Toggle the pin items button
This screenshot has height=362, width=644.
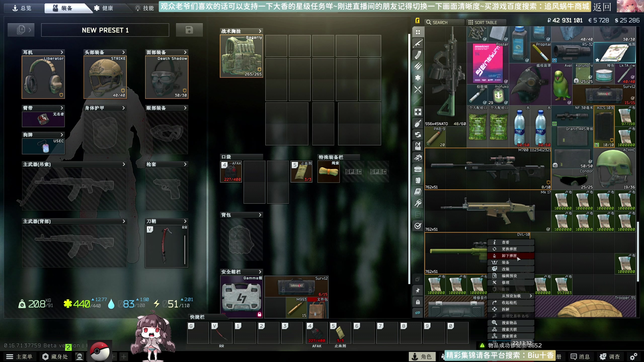tap(418, 291)
